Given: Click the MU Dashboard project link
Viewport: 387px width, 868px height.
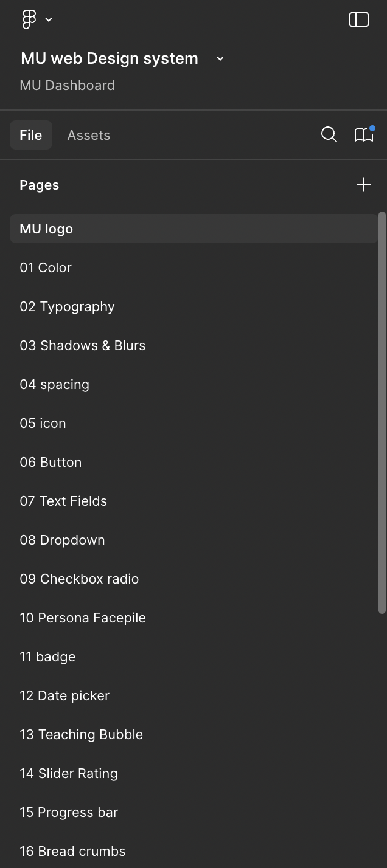Looking at the screenshot, I should point(67,85).
